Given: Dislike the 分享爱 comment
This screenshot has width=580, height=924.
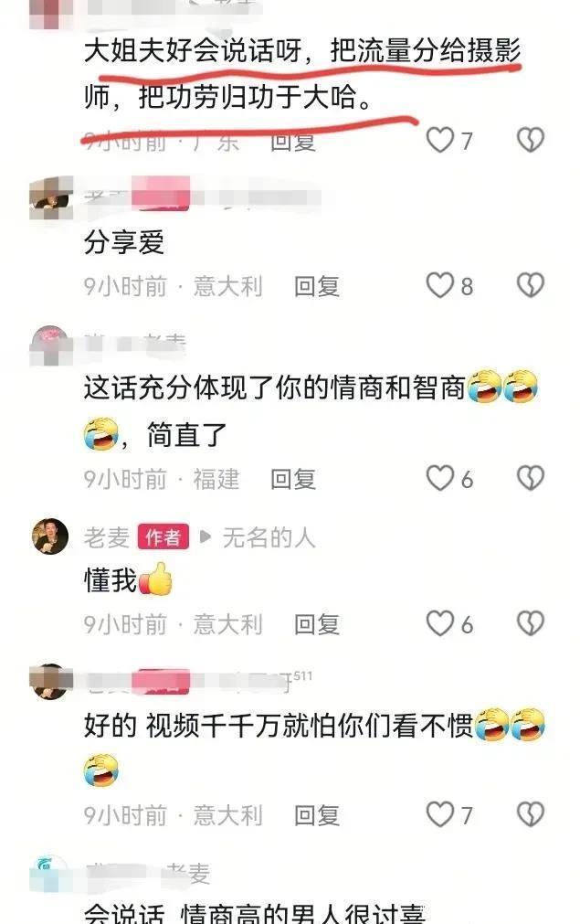Looking at the screenshot, I should (531, 285).
